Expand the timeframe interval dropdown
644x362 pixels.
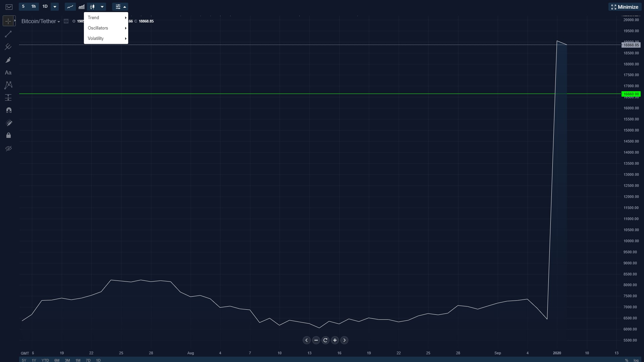pos(55,7)
